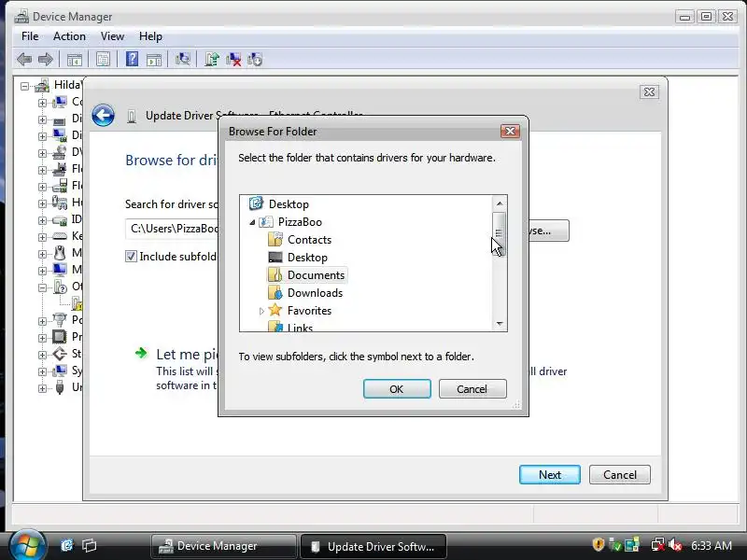Image resolution: width=747 pixels, height=560 pixels.
Task: Open the File menu
Action: click(x=30, y=36)
